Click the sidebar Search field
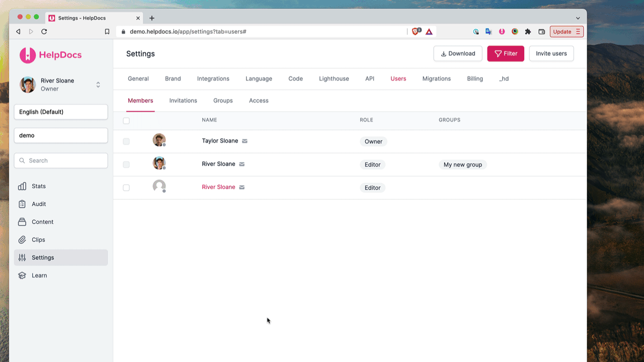 pyautogui.click(x=61, y=161)
